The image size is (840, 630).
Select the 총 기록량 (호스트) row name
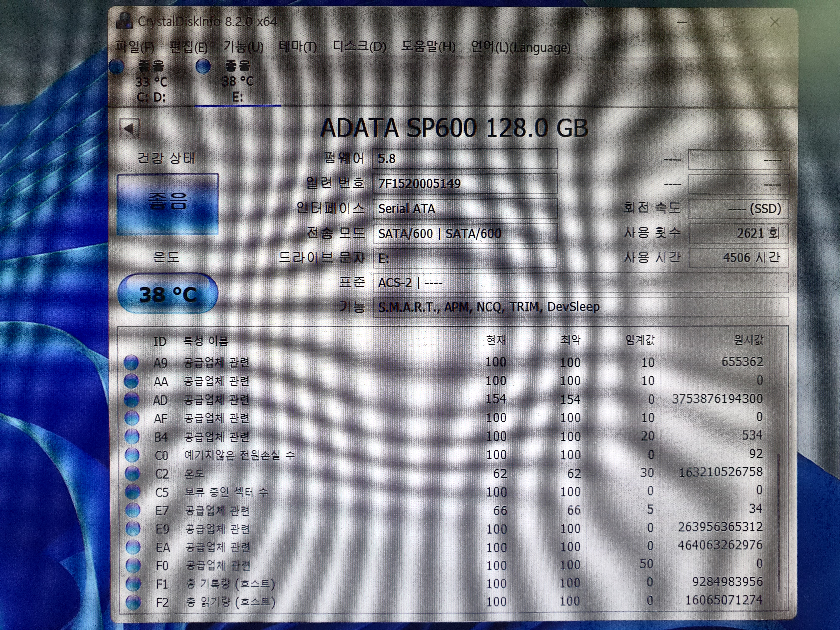coord(230,584)
